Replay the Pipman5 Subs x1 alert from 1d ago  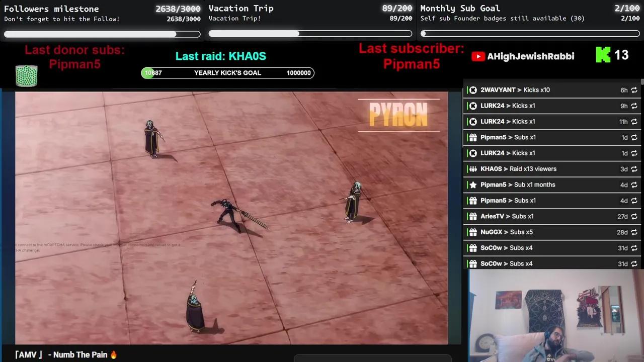(634, 137)
